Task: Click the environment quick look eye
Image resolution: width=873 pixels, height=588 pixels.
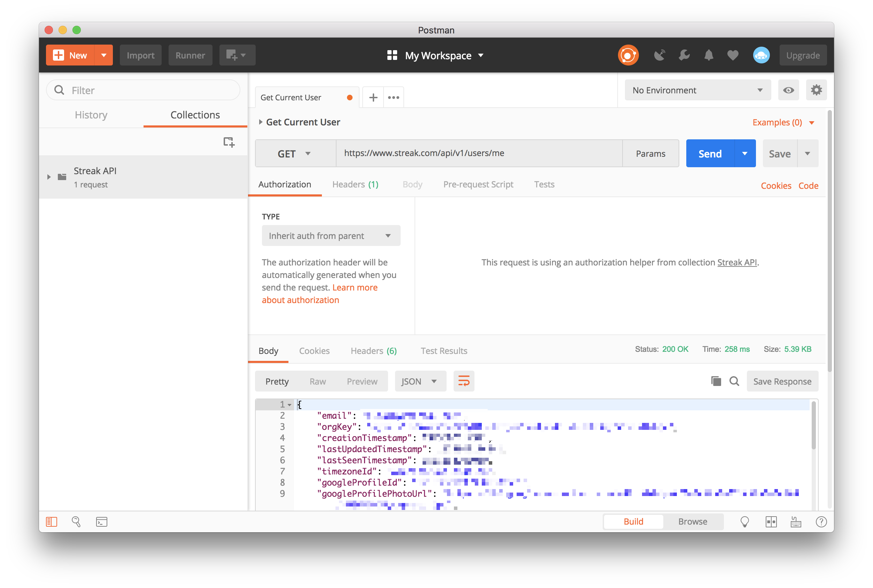Action: 788,90
